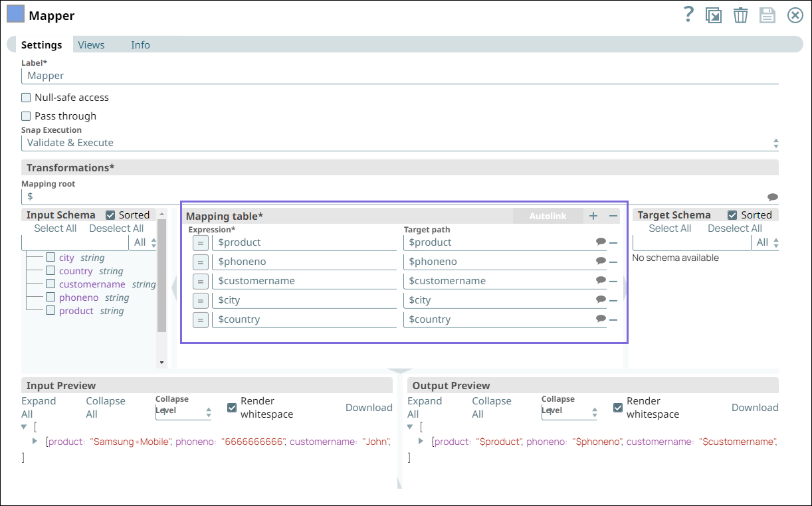Viewport: 812px width, 506px height.
Task: Uncheck Render whitespace in Output Preview
Action: [618, 408]
